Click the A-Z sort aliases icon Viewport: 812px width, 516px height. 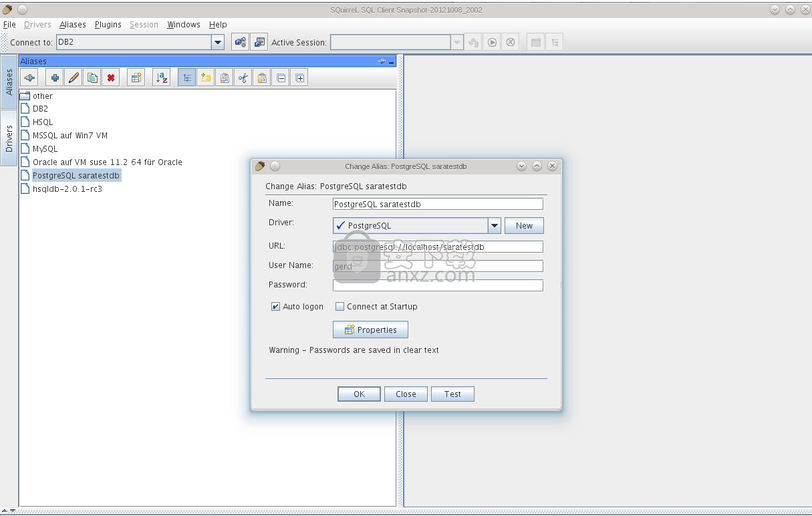[161, 78]
